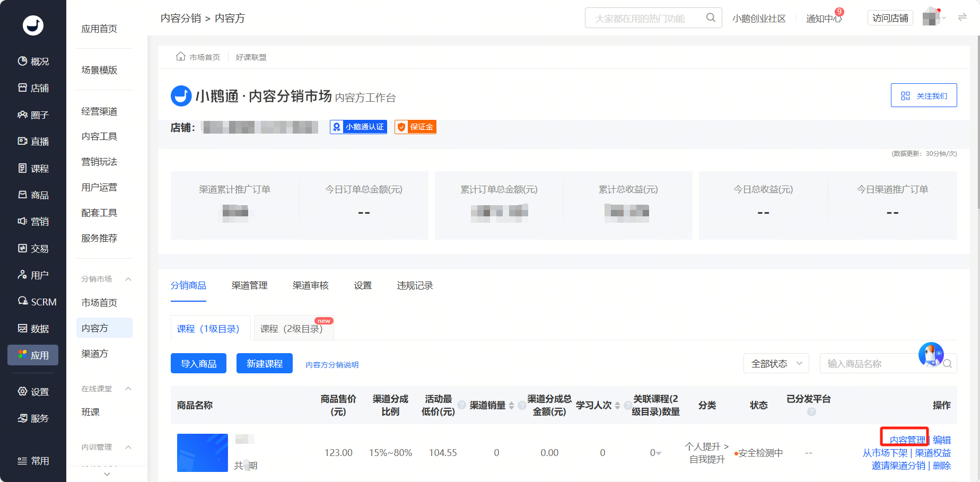
Task: Expand the 关联课程 count arrow in row
Action: (x=659, y=453)
